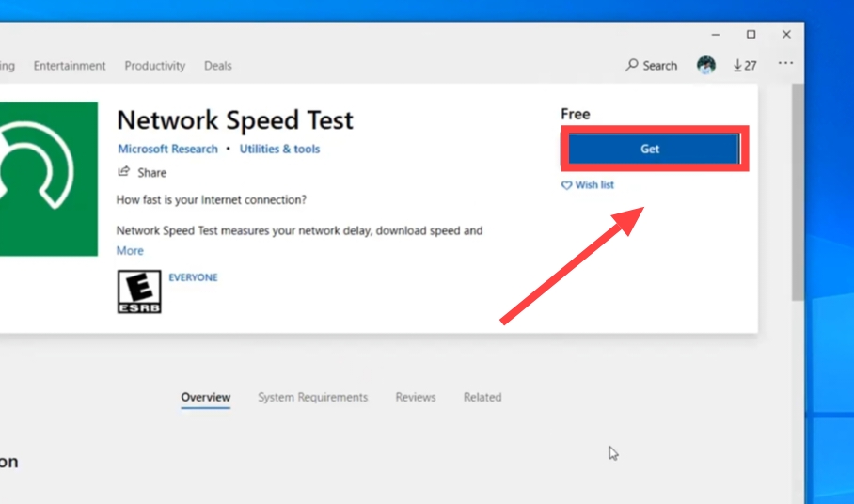This screenshot has width=854, height=504.
Task: Open the Utilities & tools category link
Action: point(279,149)
